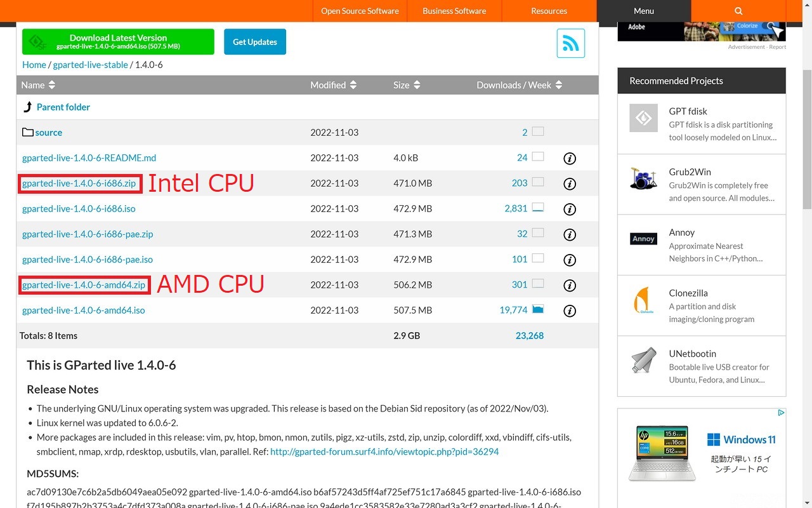
Task: Open the source folder link
Action: point(49,133)
